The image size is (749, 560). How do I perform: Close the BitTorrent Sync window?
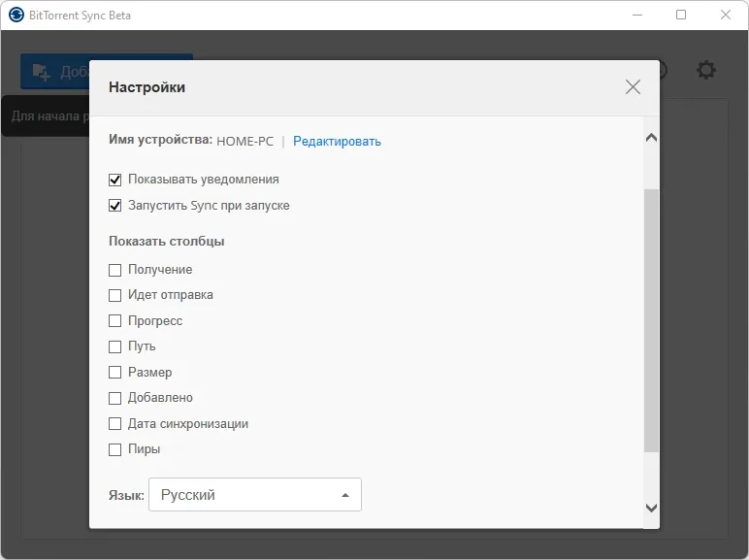coord(726,15)
